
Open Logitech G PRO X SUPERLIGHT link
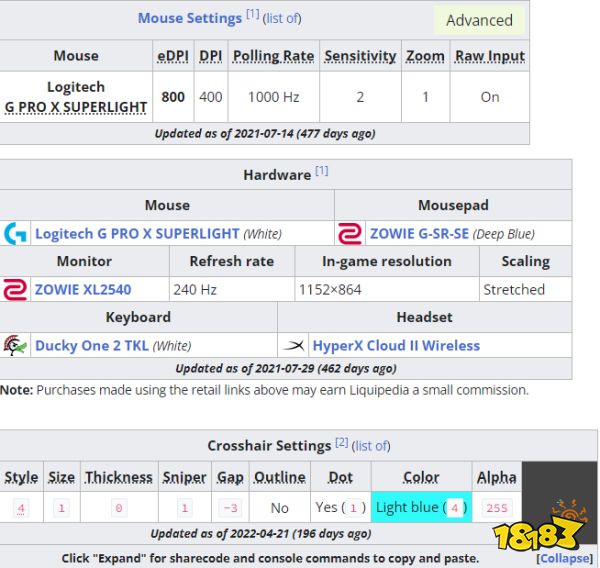click(137, 233)
